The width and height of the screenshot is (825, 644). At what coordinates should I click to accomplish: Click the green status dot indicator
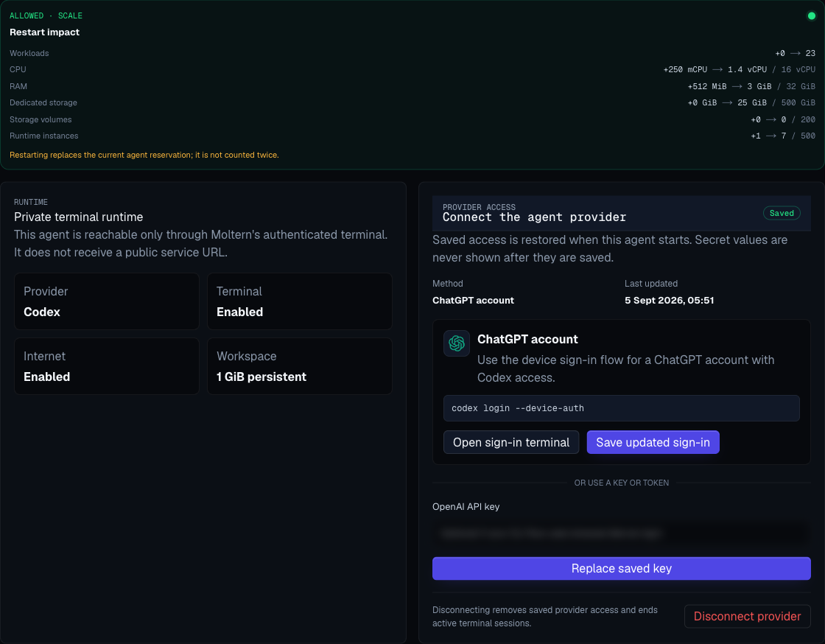[811, 15]
